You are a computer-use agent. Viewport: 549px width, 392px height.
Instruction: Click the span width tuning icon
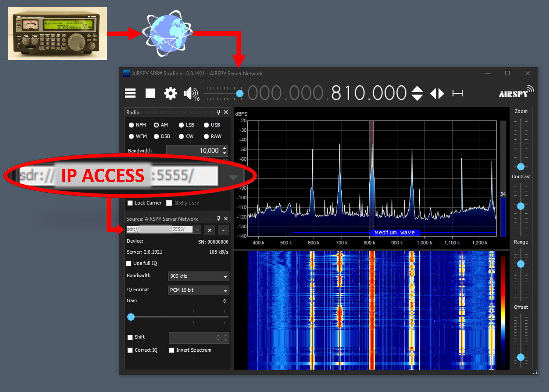458,93
